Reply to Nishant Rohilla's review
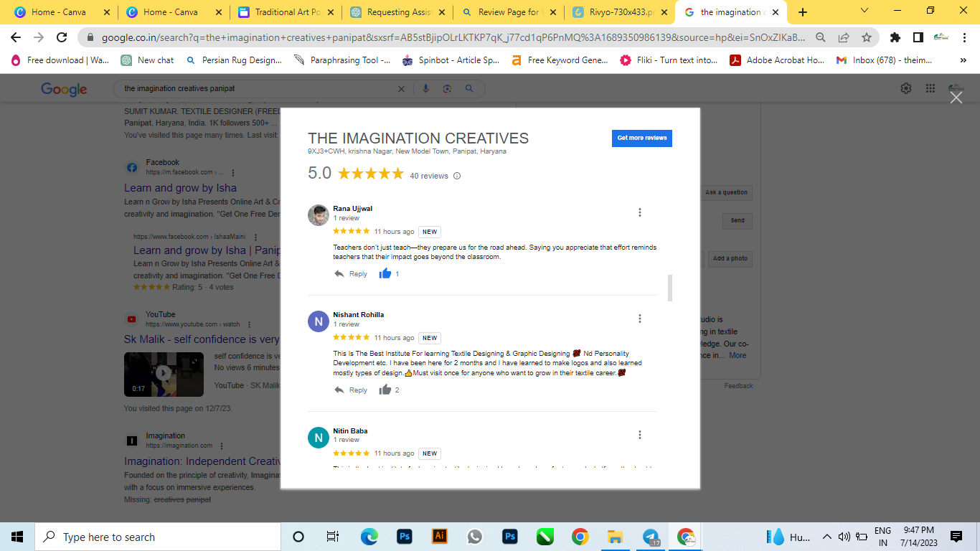 351,390
